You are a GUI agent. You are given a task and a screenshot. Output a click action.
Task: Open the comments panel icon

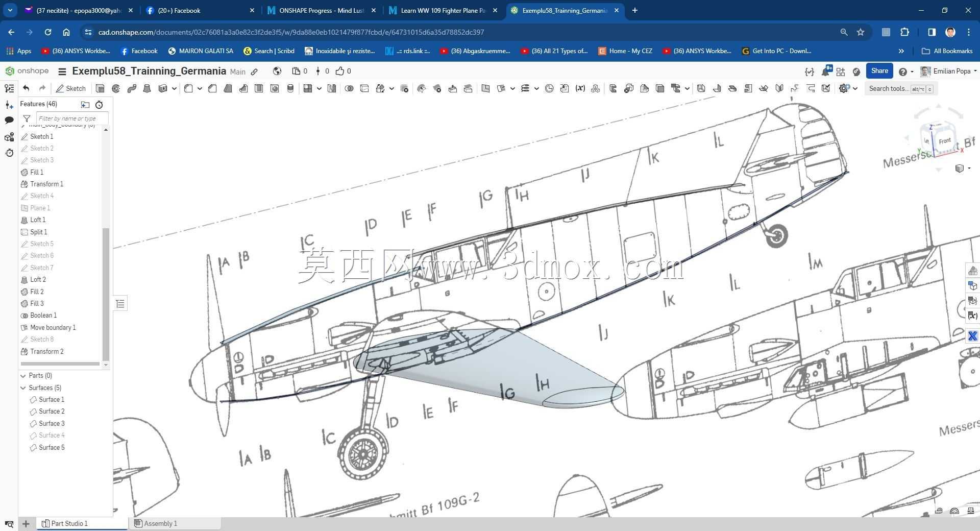click(9, 120)
